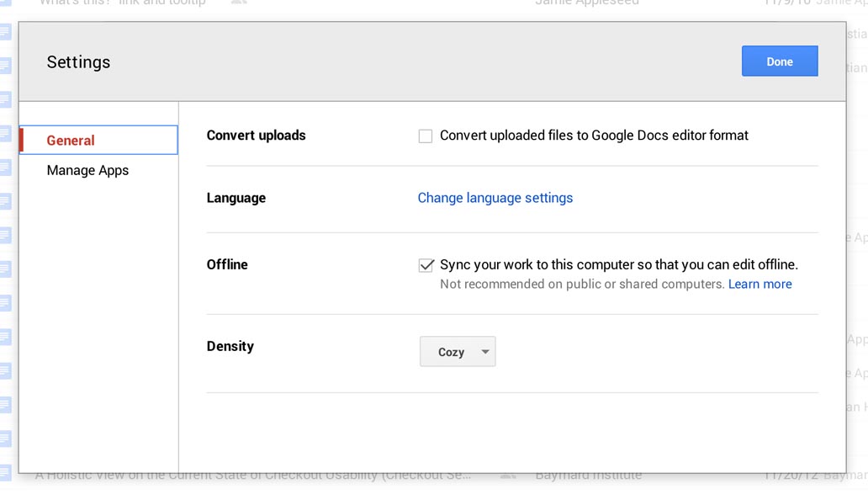
Task: Click the arrow on the Cozy density selector
Action: pyautogui.click(x=485, y=352)
